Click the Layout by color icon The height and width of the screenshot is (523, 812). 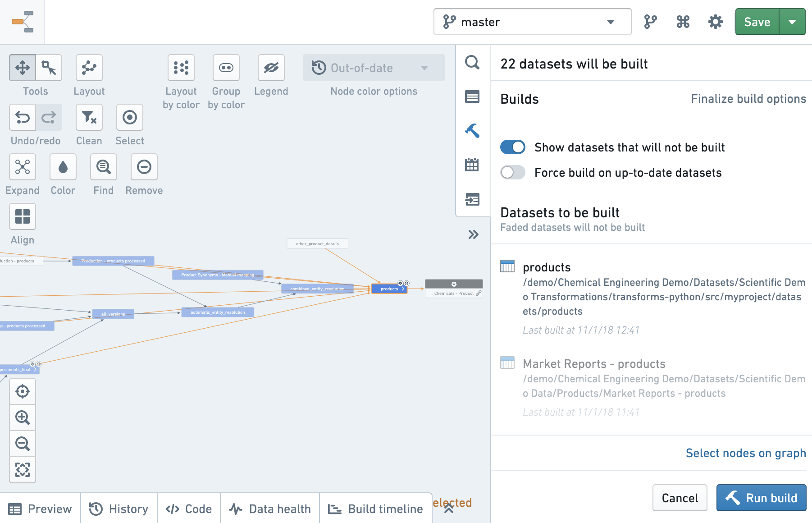click(181, 68)
